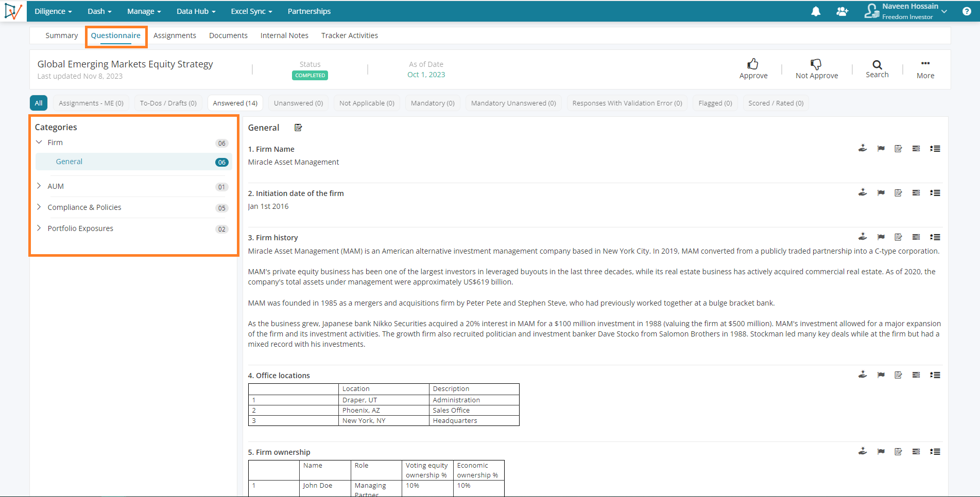Open the users group icon in top bar
Screen dimensions: 980x497
(843, 11)
